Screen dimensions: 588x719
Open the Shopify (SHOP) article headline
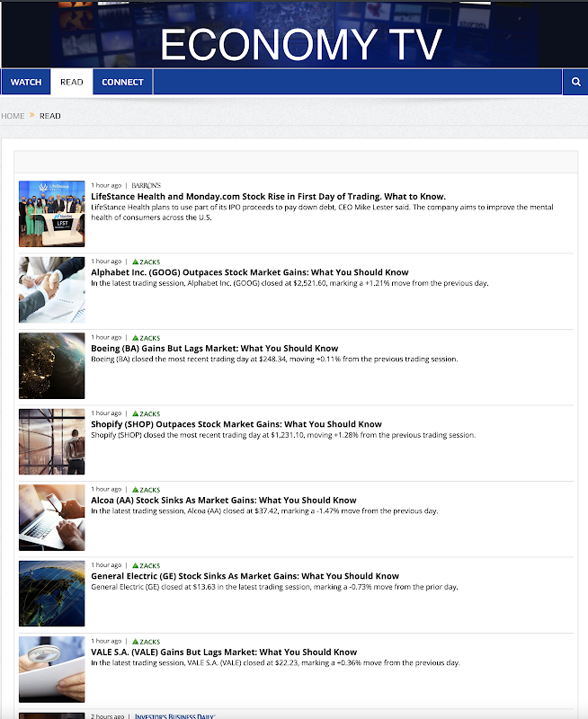tap(236, 424)
